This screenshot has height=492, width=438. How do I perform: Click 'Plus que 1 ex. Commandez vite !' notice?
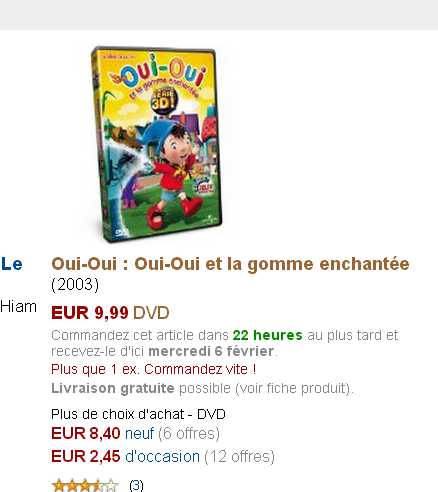tap(154, 369)
